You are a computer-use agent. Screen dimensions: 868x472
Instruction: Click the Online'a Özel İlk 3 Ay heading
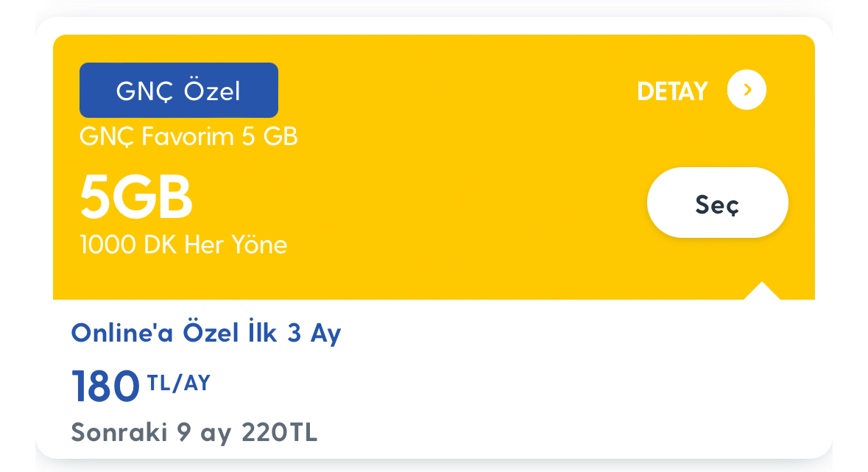(206, 332)
